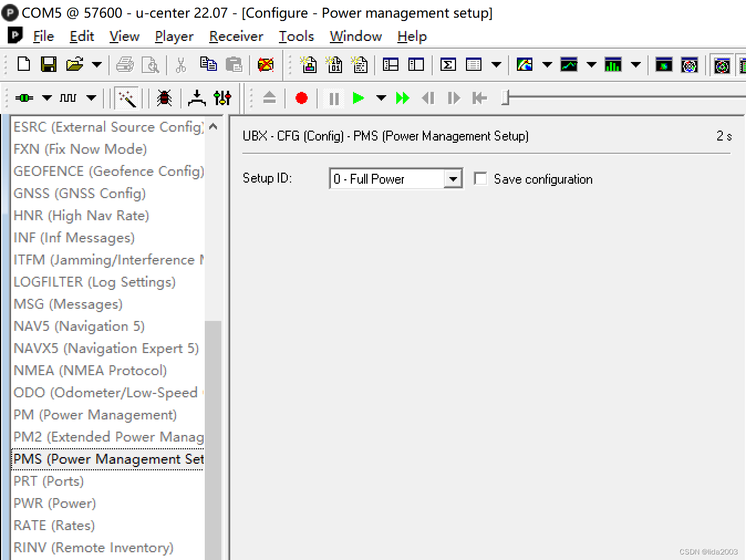The width and height of the screenshot is (746, 560).
Task: Toggle the Autobauding magic wand icon
Action: tap(127, 98)
